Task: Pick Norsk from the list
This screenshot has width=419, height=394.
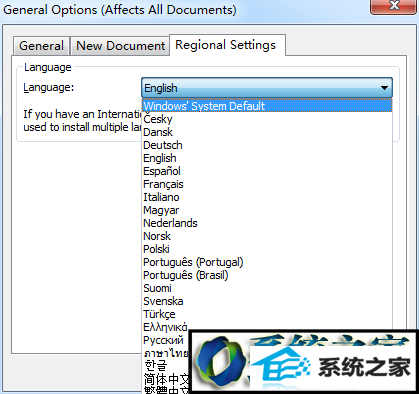Action: pos(267,236)
